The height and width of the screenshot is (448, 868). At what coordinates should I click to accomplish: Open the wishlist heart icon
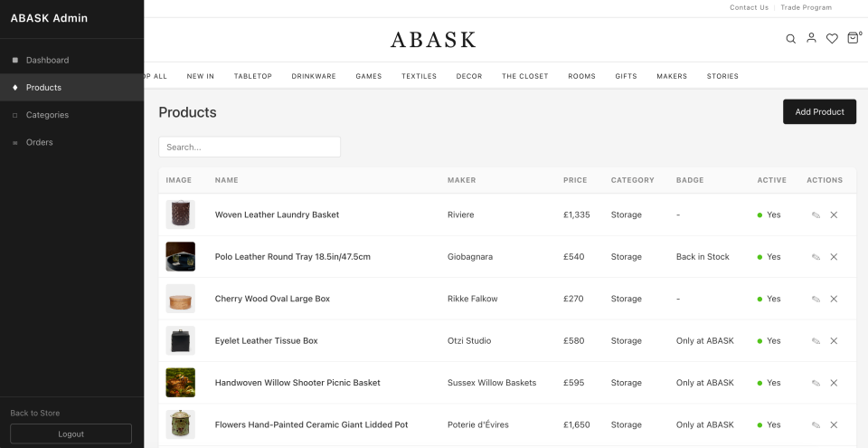coord(832,39)
